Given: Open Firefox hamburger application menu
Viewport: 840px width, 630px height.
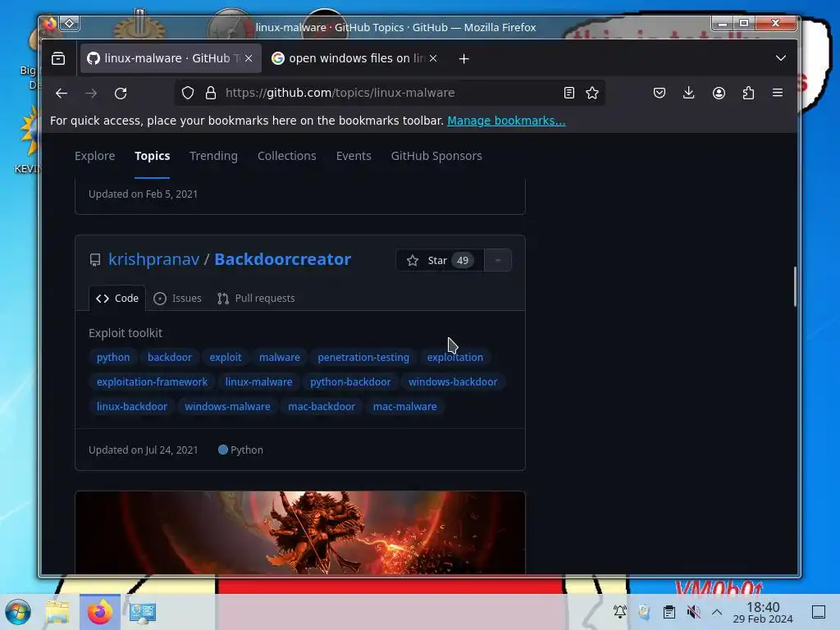Looking at the screenshot, I should (x=778, y=93).
